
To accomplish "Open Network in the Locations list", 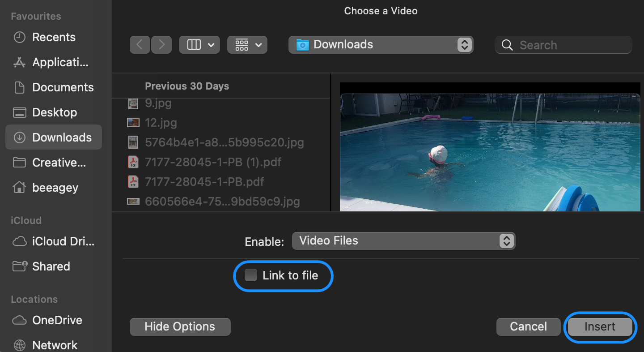I will [55, 344].
